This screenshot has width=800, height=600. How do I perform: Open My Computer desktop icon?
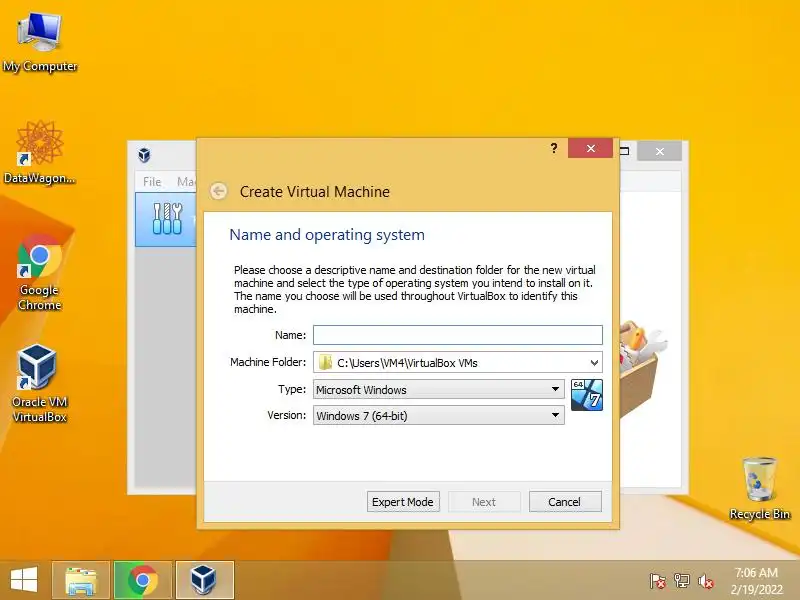[x=39, y=42]
